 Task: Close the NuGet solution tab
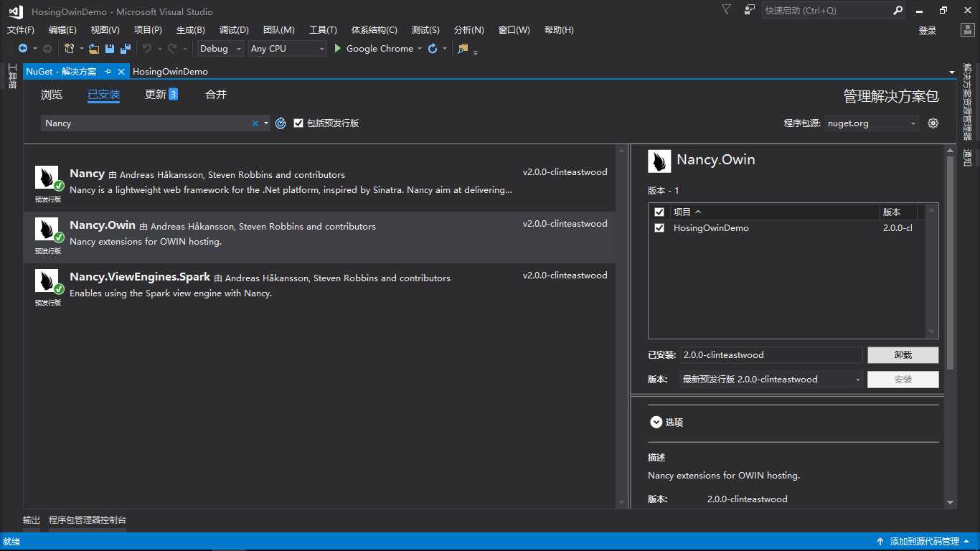[x=121, y=71]
